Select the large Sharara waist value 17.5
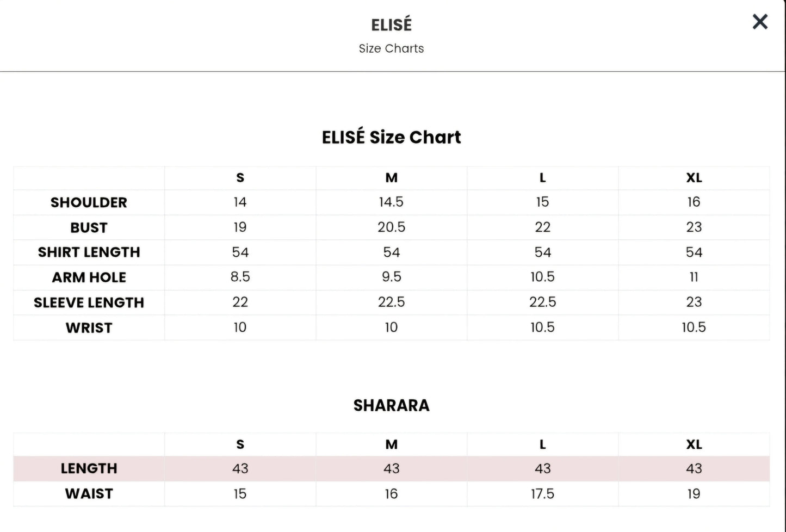 [542, 494]
